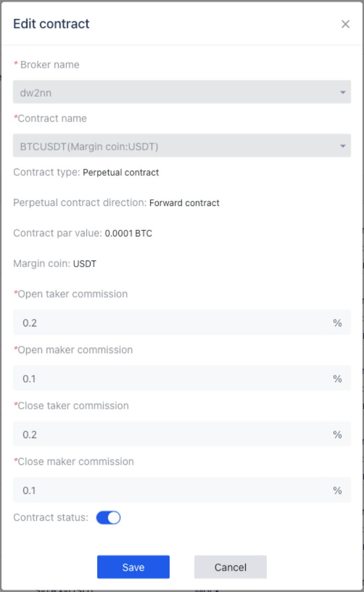Click the Forward contract direction value

pyautogui.click(x=184, y=203)
